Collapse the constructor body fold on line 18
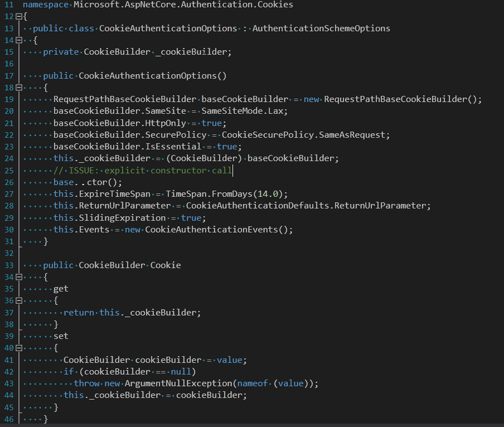 click(18, 87)
